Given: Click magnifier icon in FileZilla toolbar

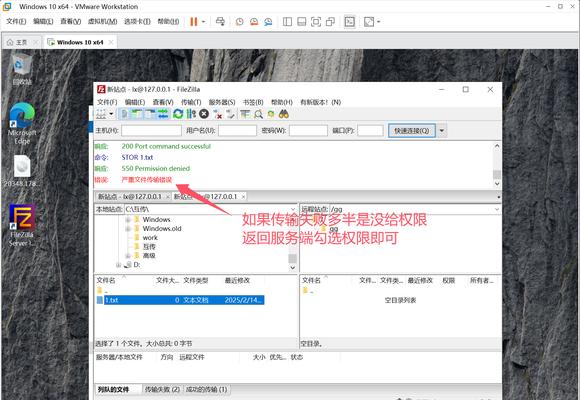Looking at the screenshot, I should coord(258,114).
